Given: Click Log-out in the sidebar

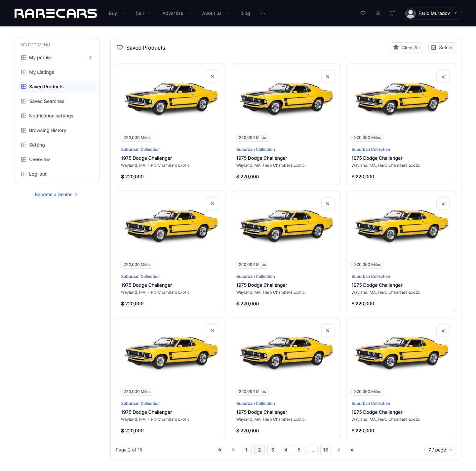Looking at the screenshot, I should [57, 174].
